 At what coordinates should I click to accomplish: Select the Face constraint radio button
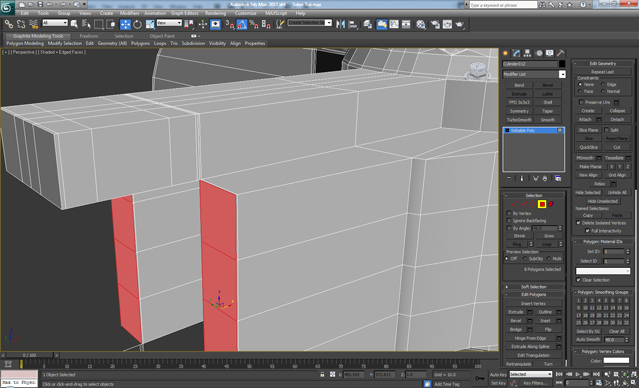[580, 91]
